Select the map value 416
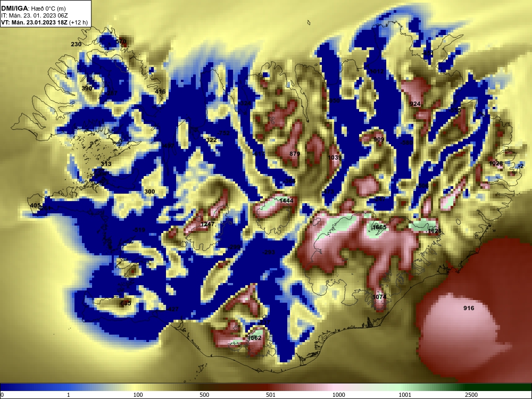 point(160,92)
